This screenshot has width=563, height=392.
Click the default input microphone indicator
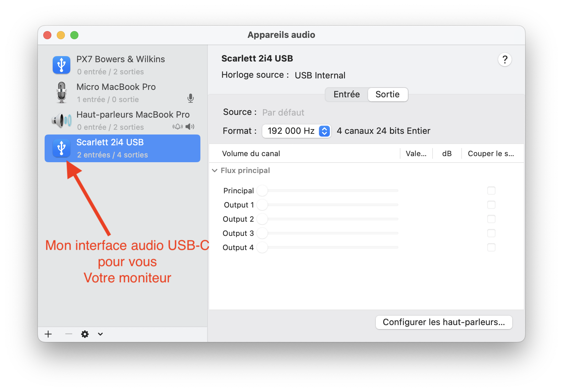[191, 98]
